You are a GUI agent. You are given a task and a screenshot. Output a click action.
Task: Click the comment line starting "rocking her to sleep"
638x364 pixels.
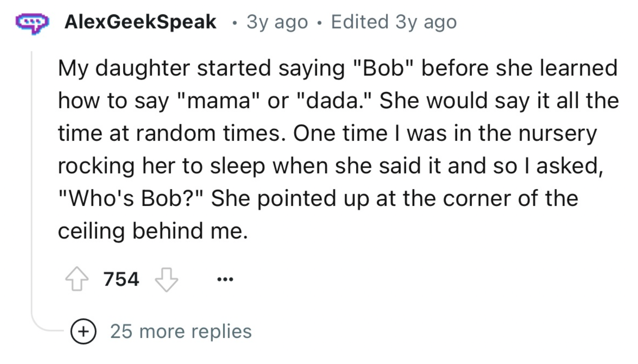pyautogui.click(x=330, y=166)
